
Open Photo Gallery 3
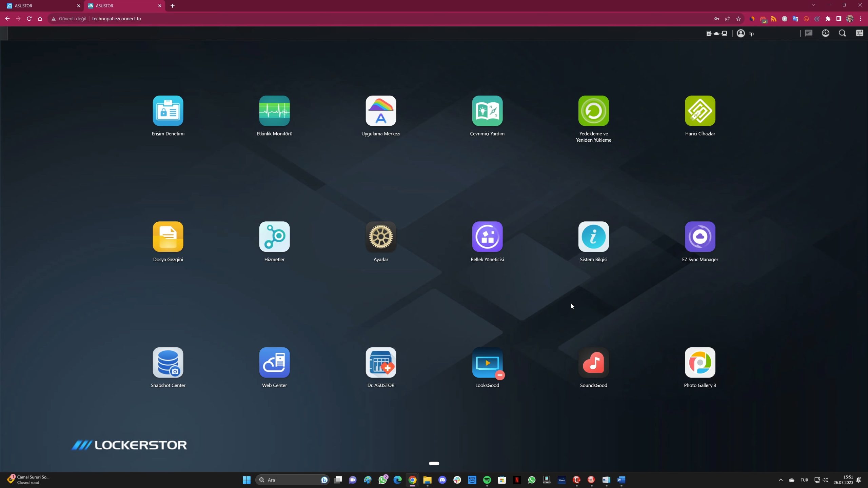(x=700, y=362)
